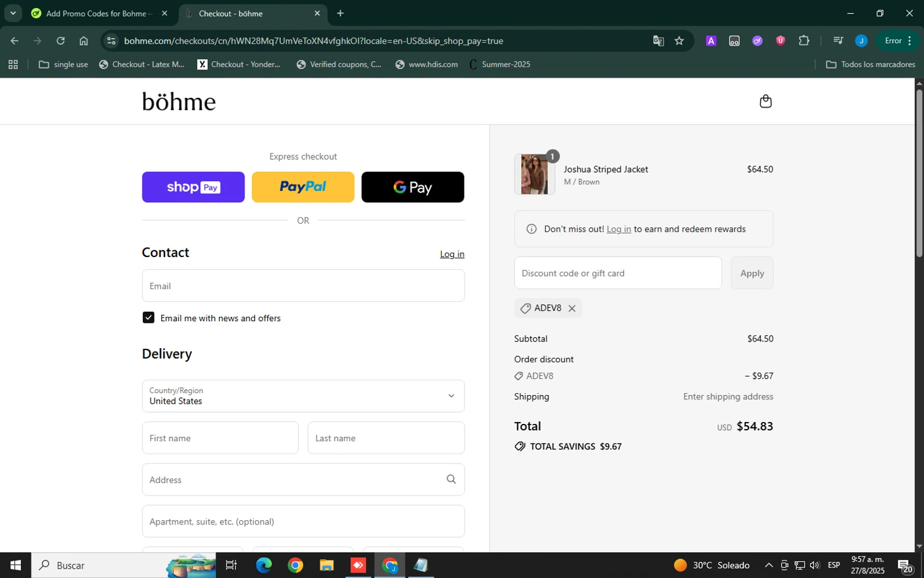Image resolution: width=924 pixels, height=578 pixels.
Task: Launch Microsoft Edge from the taskbar
Action: pos(264,565)
